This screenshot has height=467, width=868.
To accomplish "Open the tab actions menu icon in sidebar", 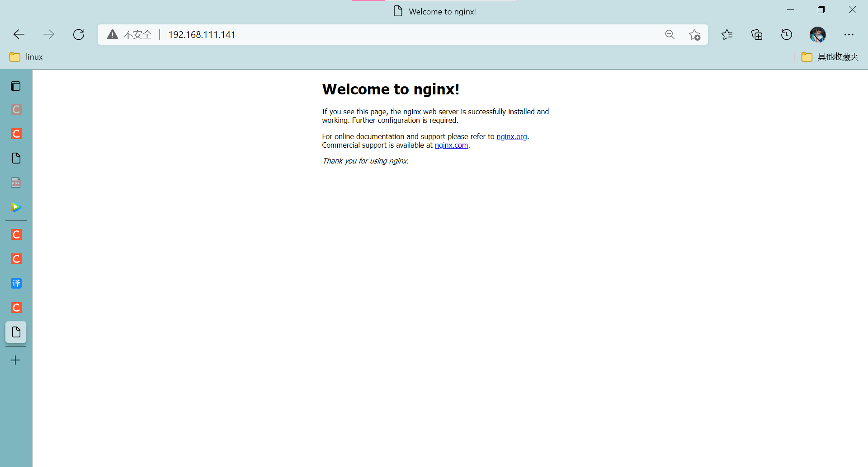I will (16, 86).
